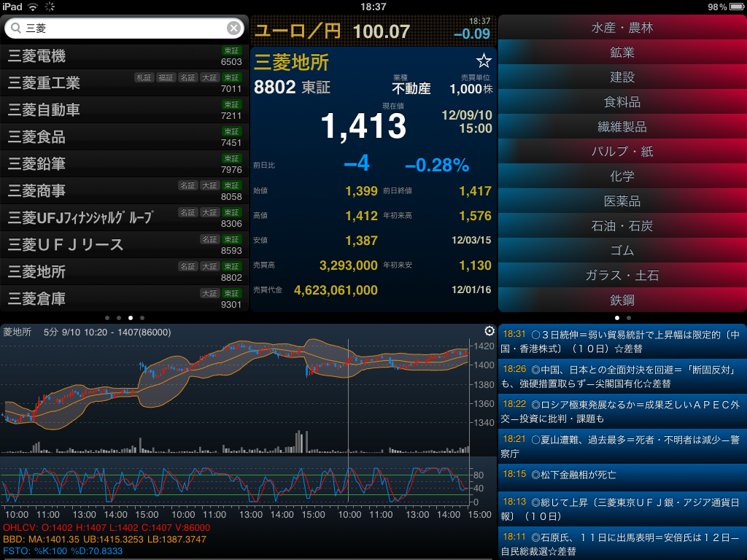The width and height of the screenshot is (747, 560).
Task: Tap the current price 1,413
Action: 363,127
